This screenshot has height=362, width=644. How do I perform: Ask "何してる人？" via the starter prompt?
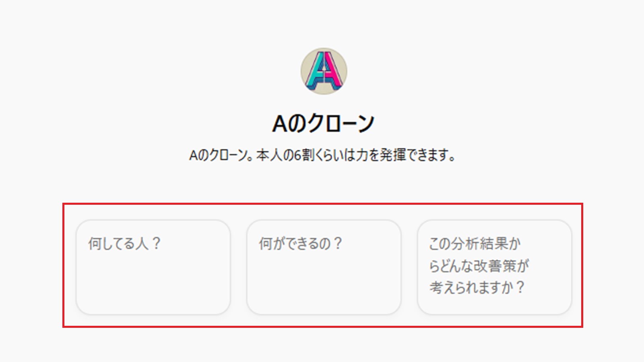(153, 267)
